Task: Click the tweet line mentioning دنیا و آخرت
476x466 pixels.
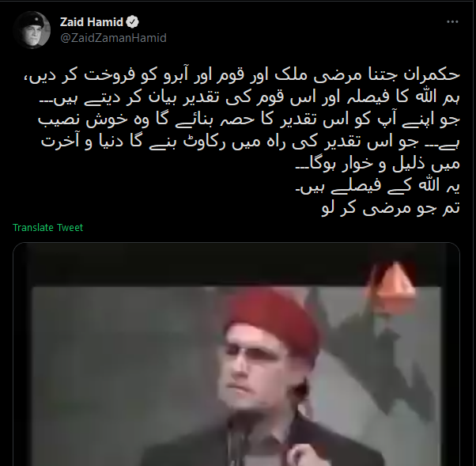Action: [x=251, y=142]
